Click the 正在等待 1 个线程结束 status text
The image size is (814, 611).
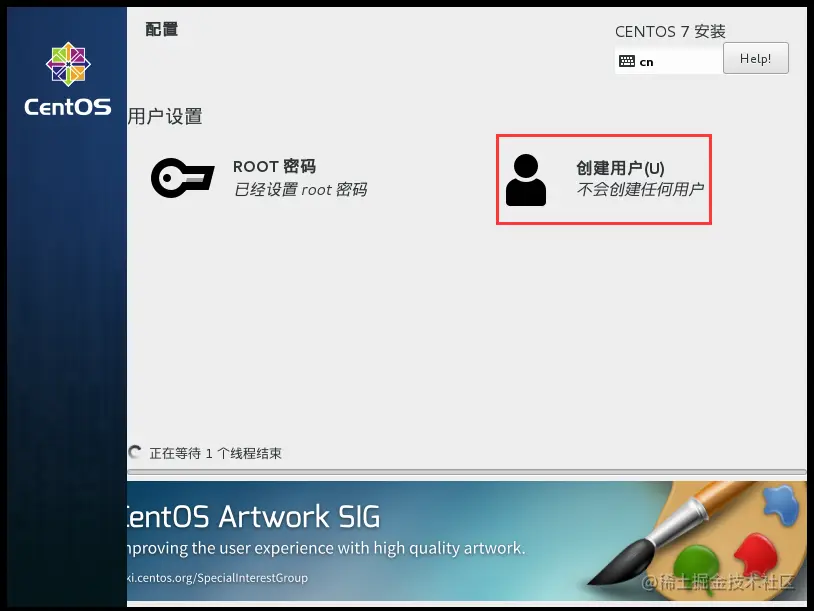pyautogui.click(x=215, y=453)
